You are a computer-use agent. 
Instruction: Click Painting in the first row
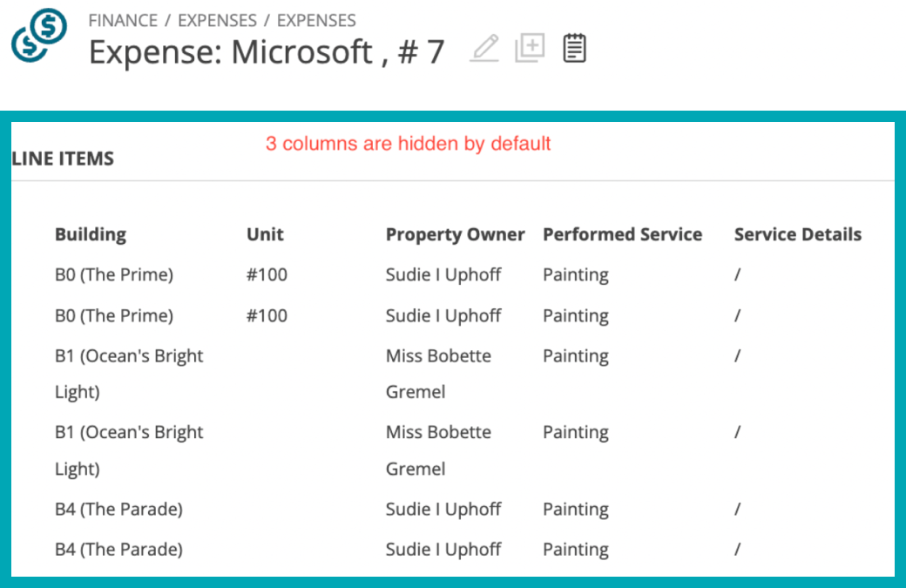tap(576, 275)
